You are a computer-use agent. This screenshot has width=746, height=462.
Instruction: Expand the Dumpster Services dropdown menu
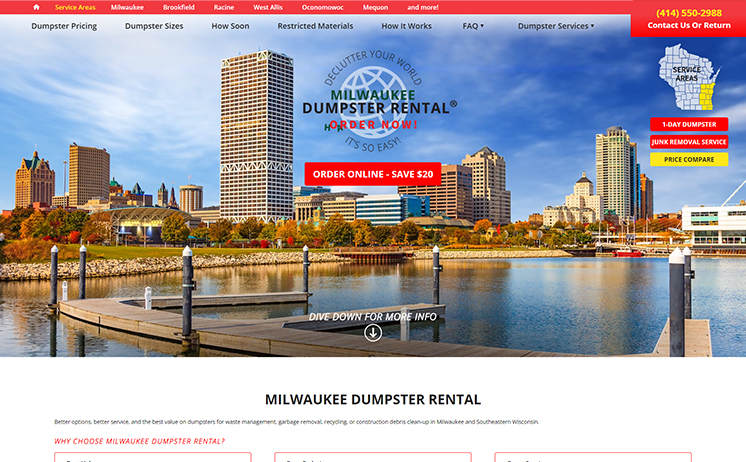click(x=555, y=26)
